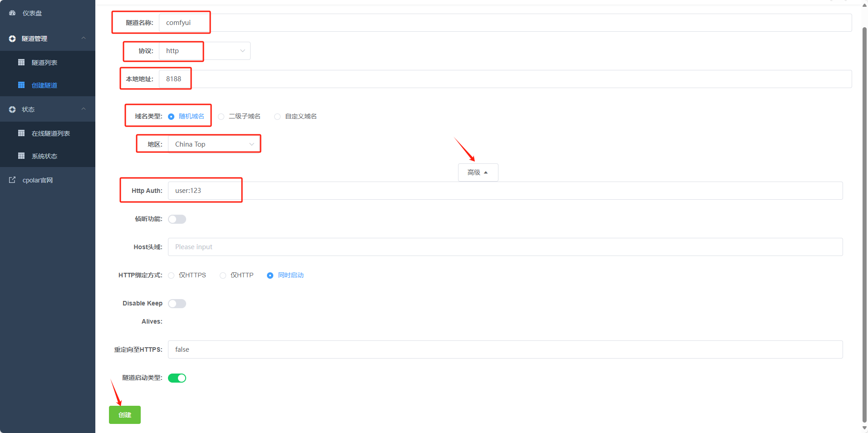Click the grid icon beside 系统状态
This screenshot has height=433, width=868.
coord(21,156)
